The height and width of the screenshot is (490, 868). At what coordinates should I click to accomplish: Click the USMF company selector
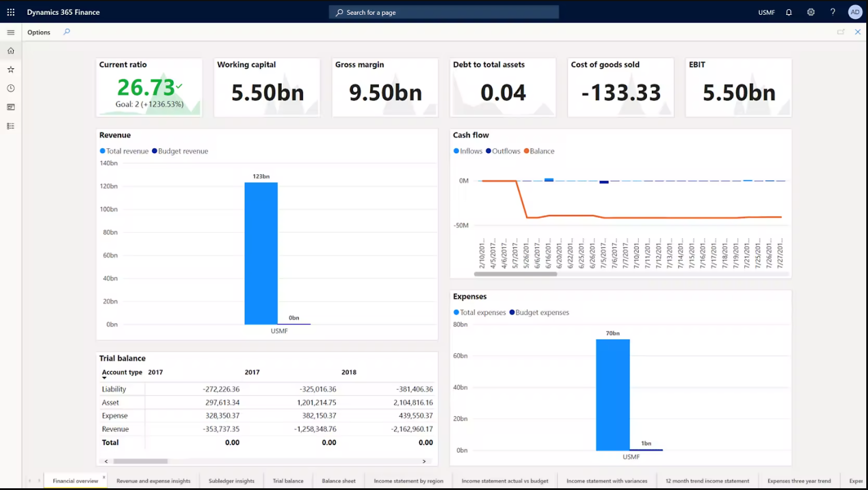coord(767,12)
